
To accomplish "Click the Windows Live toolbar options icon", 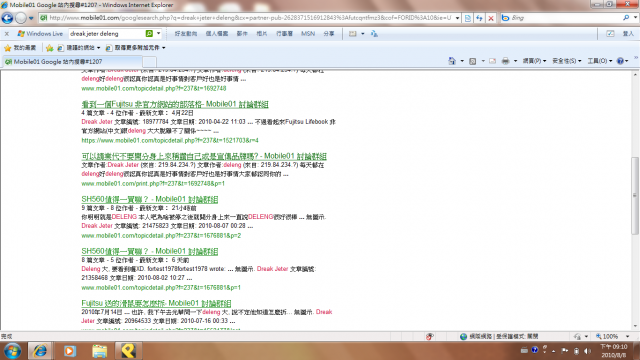I will [x=610, y=34].
